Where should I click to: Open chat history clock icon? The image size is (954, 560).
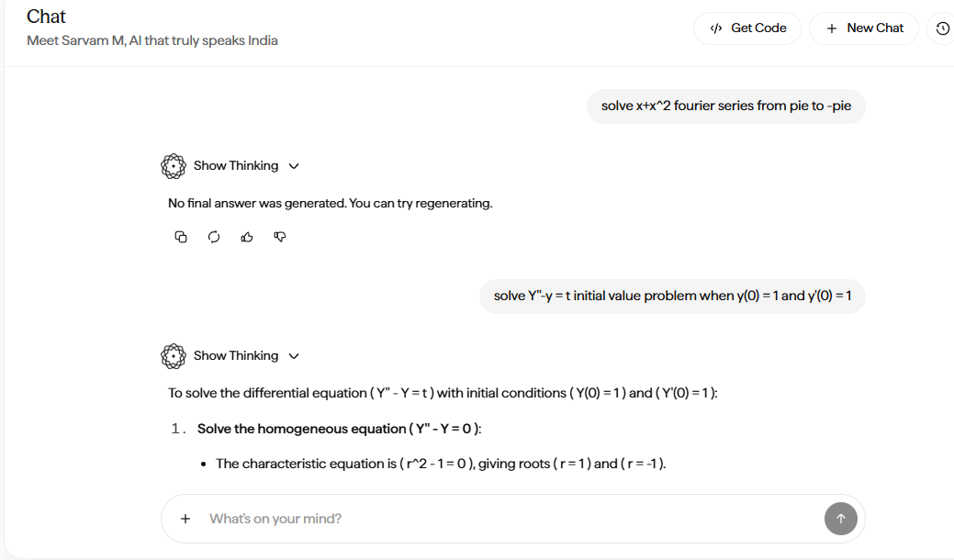(942, 28)
